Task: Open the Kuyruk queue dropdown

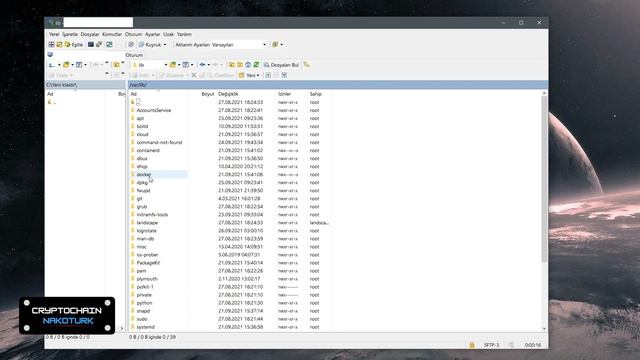Action: tap(152, 44)
